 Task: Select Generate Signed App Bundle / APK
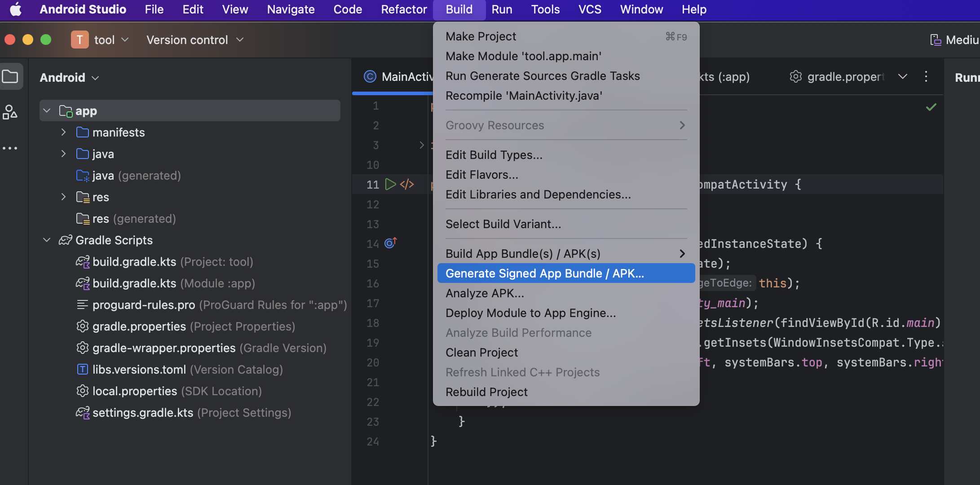click(x=544, y=273)
